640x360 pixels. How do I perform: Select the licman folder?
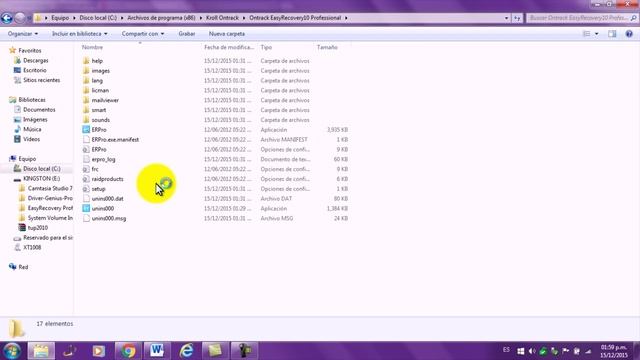coord(100,90)
